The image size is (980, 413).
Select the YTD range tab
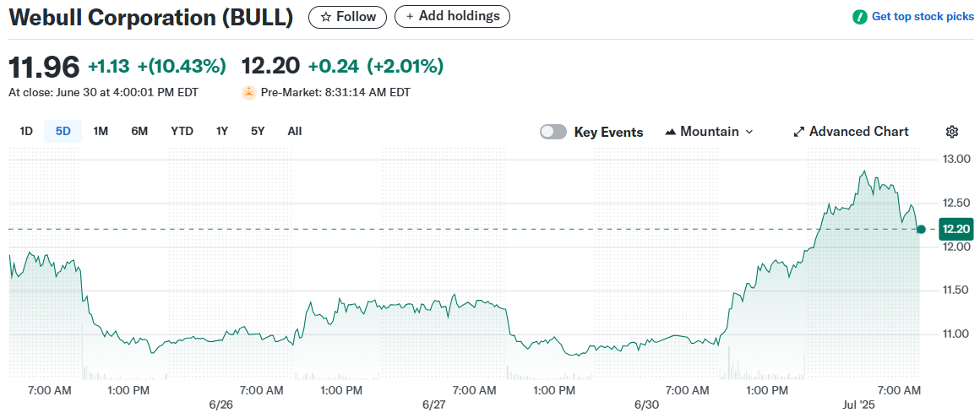click(x=182, y=131)
